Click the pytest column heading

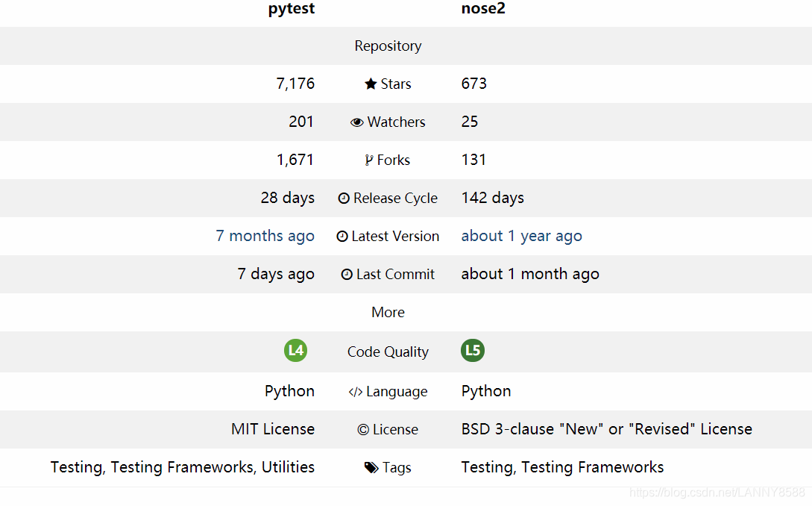(291, 9)
